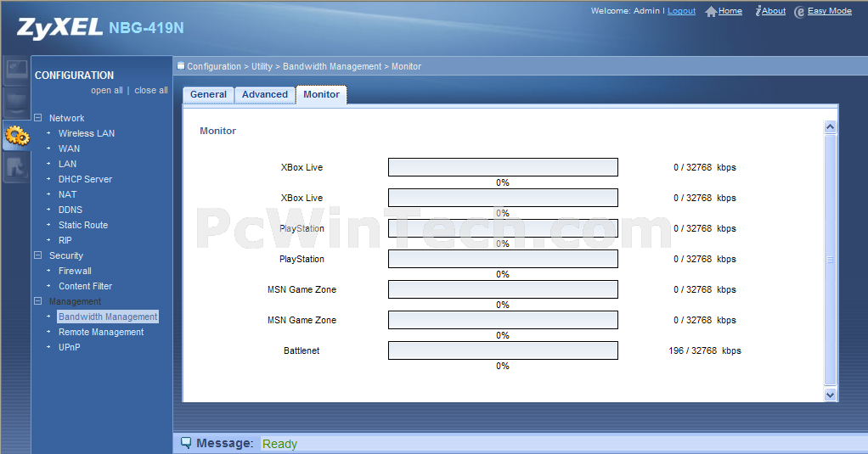Click the CONFIGURATION panel heading
The image size is (868, 454).
point(74,76)
